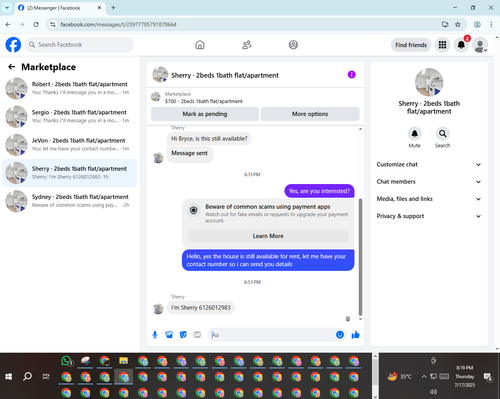
Task: Expand Media, files and links section
Action: (429, 199)
